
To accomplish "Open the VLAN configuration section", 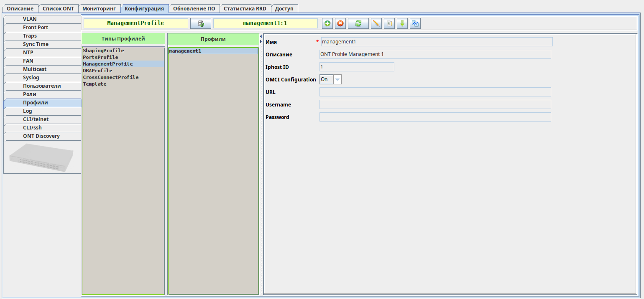I will [x=42, y=19].
